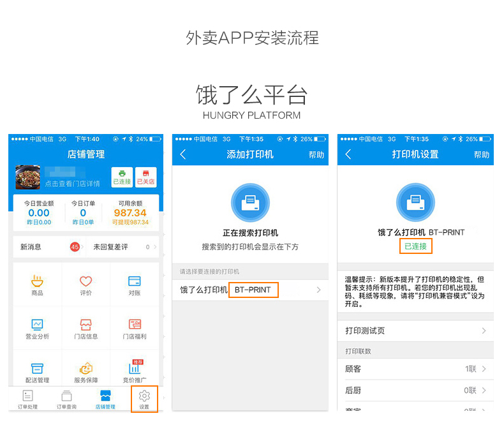Open the store food photo thumbnail

(28, 177)
